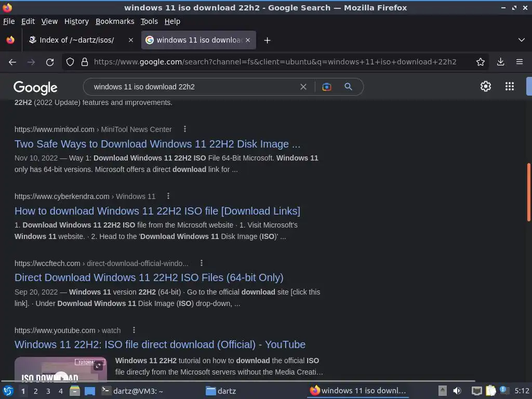This screenshot has width=532, height=399.
Task: Activate dartz@VM3 terminal taskbar window
Action: click(151, 391)
